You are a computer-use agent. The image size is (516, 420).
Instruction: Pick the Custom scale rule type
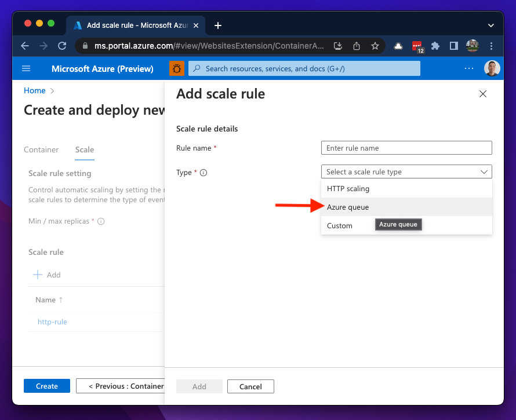click(340, 226)
